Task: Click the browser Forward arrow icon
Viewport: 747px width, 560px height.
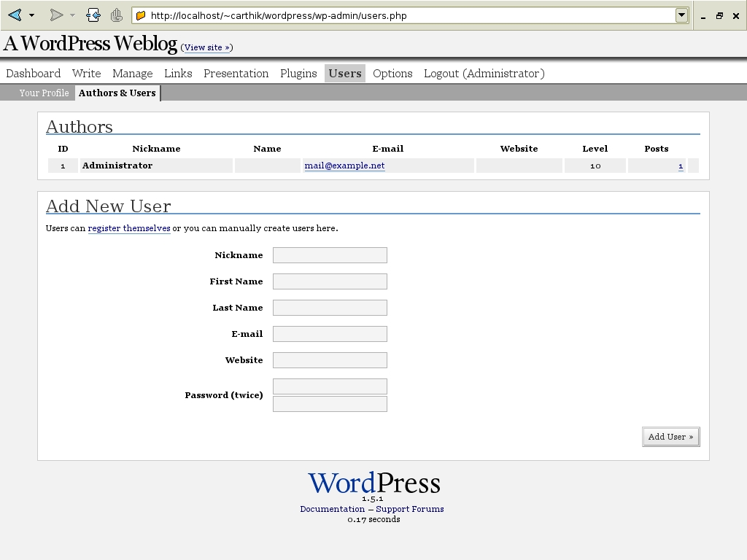Action: 55,15
